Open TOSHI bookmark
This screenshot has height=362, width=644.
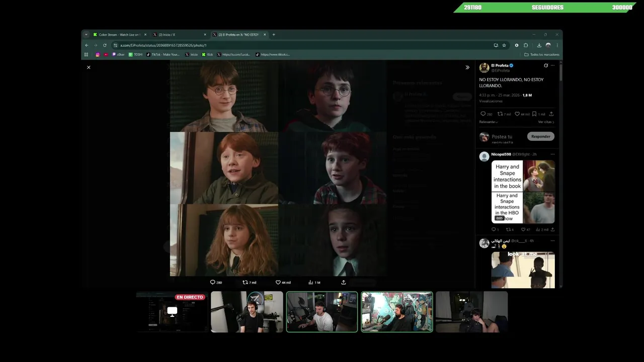(x=136, y=54)
